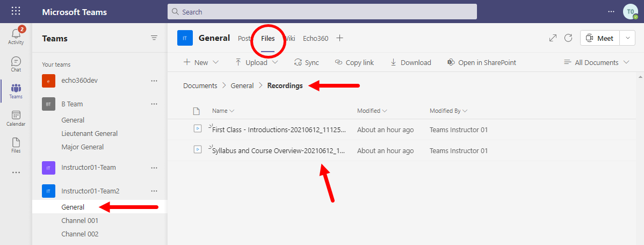Click First Class recording video icon
This screenshot has width=644, height=245.
click(x=198, y=129)
